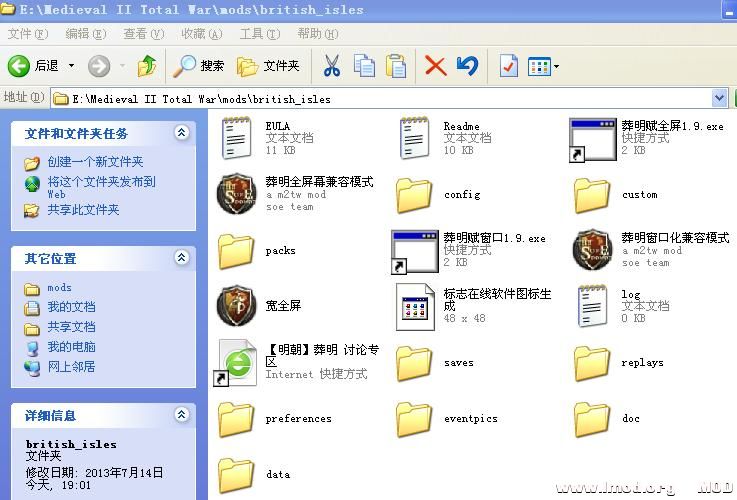Select the EULA text document icon
This screenshot has height=500, width=737.
236,138
